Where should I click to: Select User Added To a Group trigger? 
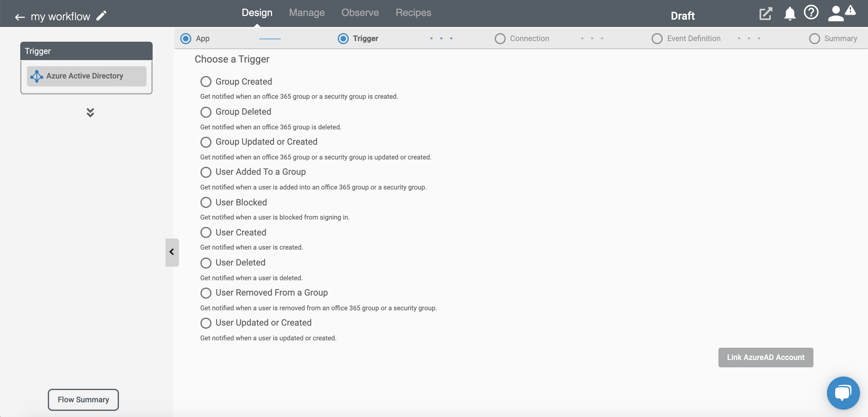pyautogui.click(x=206, y=172)
